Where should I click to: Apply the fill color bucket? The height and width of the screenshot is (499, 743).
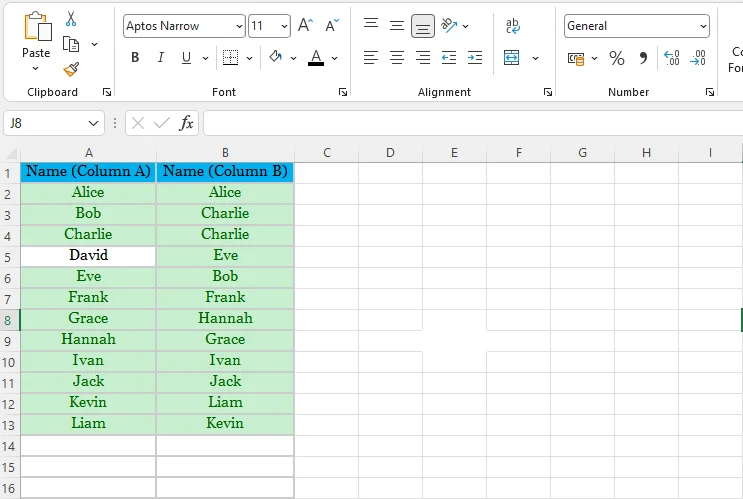[x=275, y=57]
